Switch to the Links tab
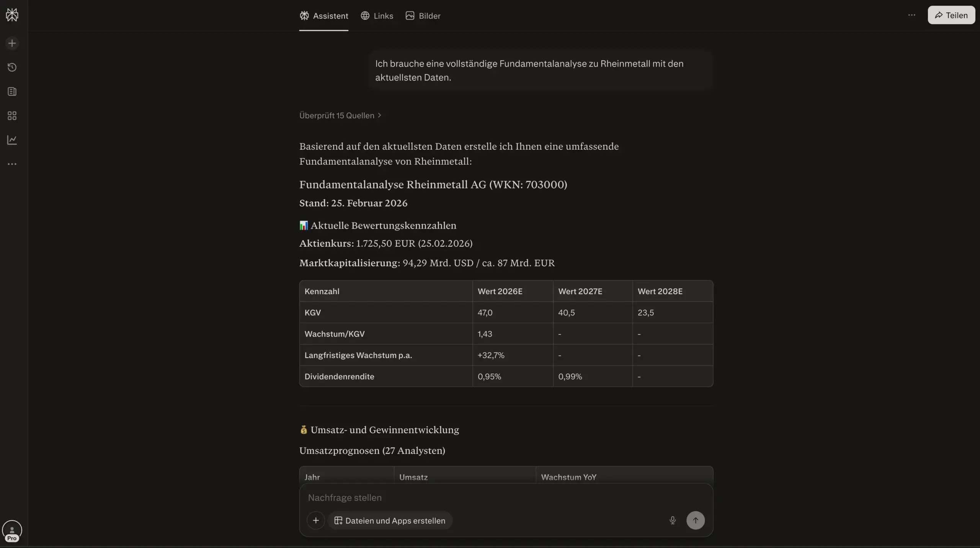Viewport: 980px width, 548px height. [377, 16]
